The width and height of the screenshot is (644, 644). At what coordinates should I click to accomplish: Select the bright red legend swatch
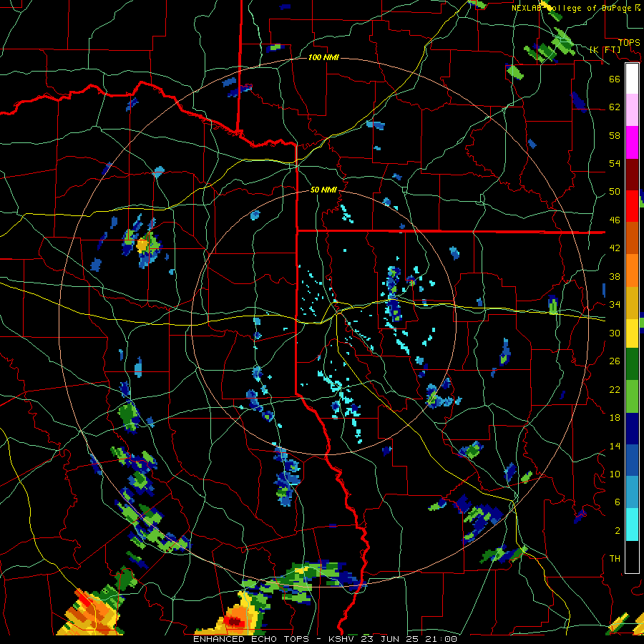(x=632, y=206)
